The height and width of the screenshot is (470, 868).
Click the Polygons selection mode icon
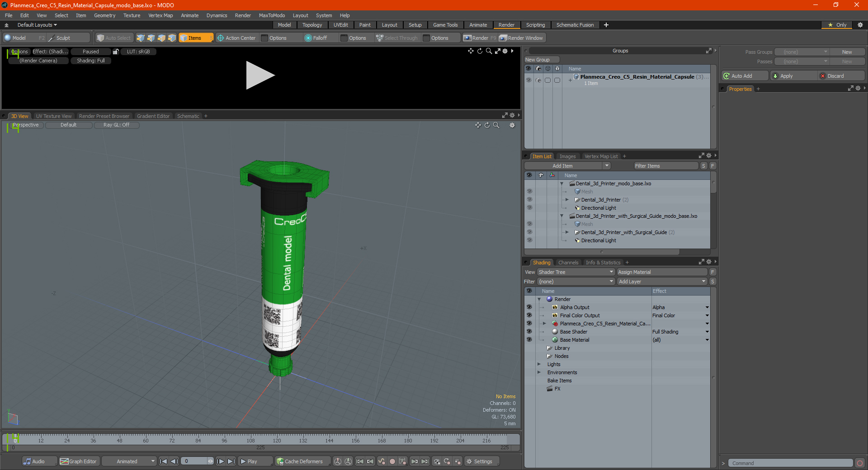point(161,38)
